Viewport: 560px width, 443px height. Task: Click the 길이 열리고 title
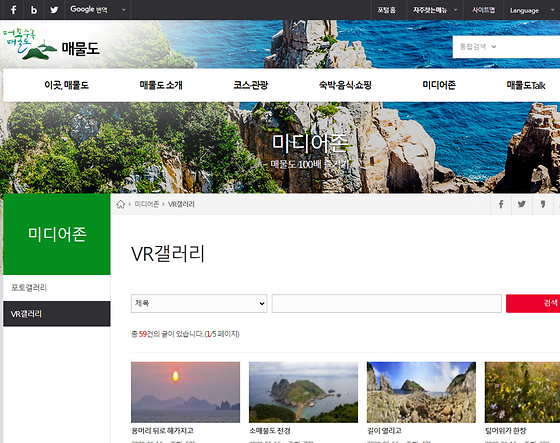coord(384,431)
